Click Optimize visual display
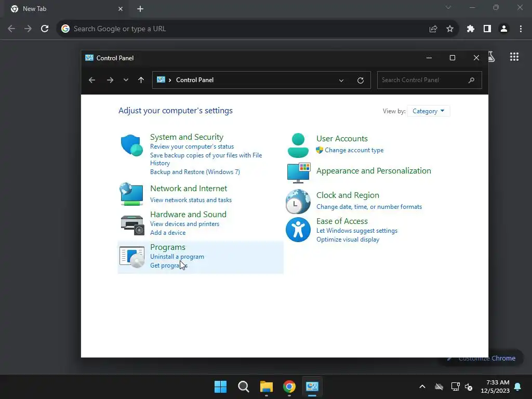The image size is (532, 399). tap(348, 240)
